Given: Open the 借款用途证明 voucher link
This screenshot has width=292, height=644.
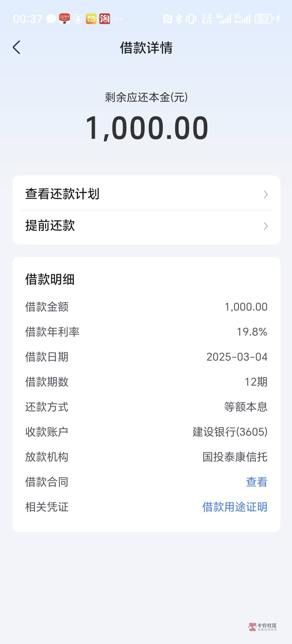Looking at the screenshot, I should point(235,507).
